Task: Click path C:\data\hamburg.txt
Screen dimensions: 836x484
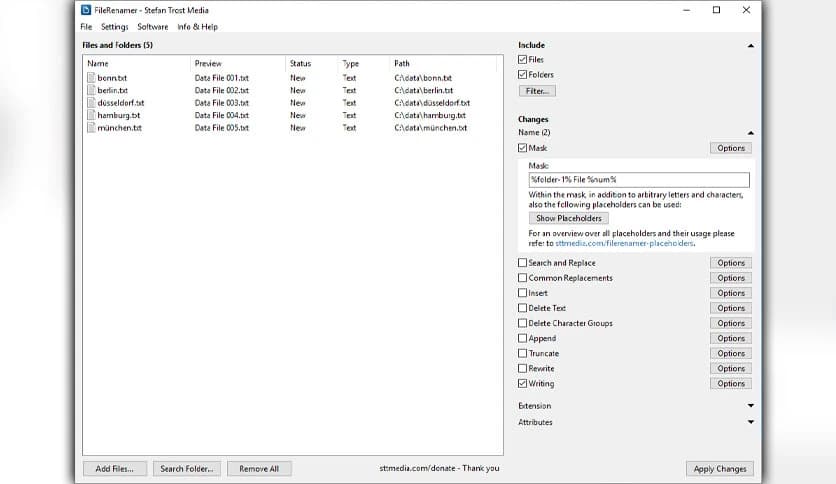Action: pos(430,115)
